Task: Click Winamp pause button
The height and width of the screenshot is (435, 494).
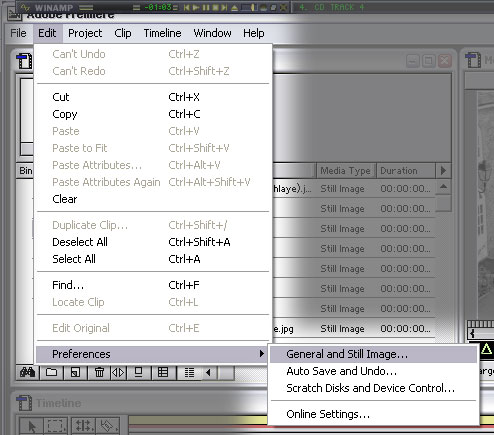Action: (x=206, y=7)
